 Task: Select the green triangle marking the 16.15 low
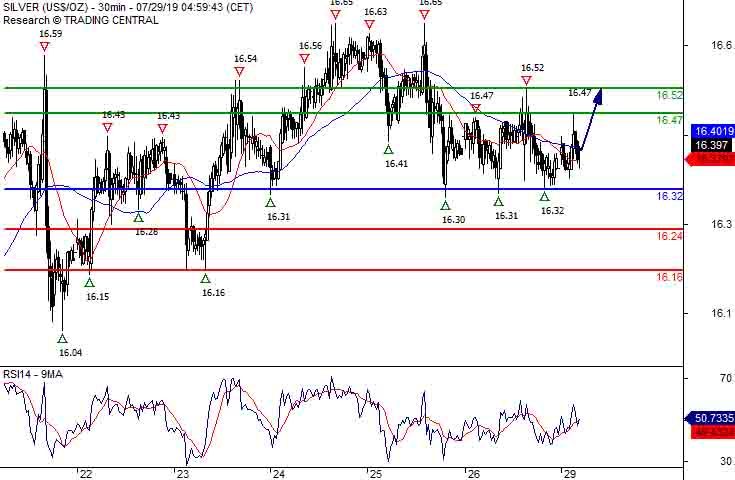tap(90, 282)
